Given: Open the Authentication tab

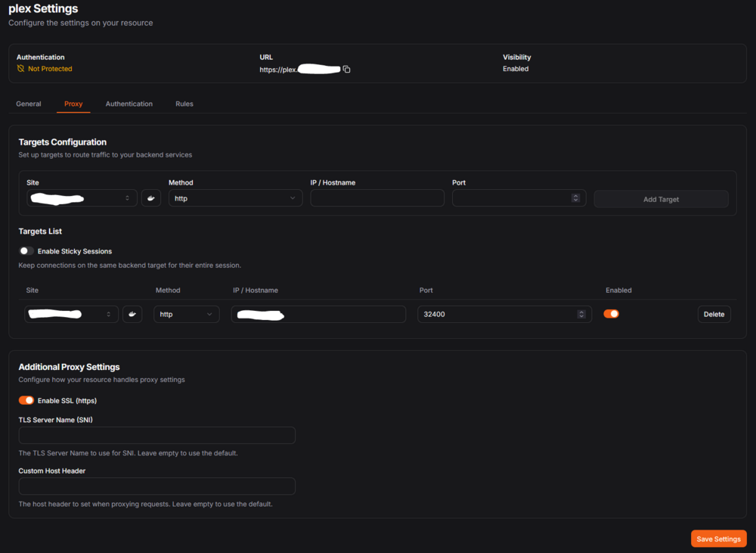Looking at the screenshot, I should click(129, 104).
